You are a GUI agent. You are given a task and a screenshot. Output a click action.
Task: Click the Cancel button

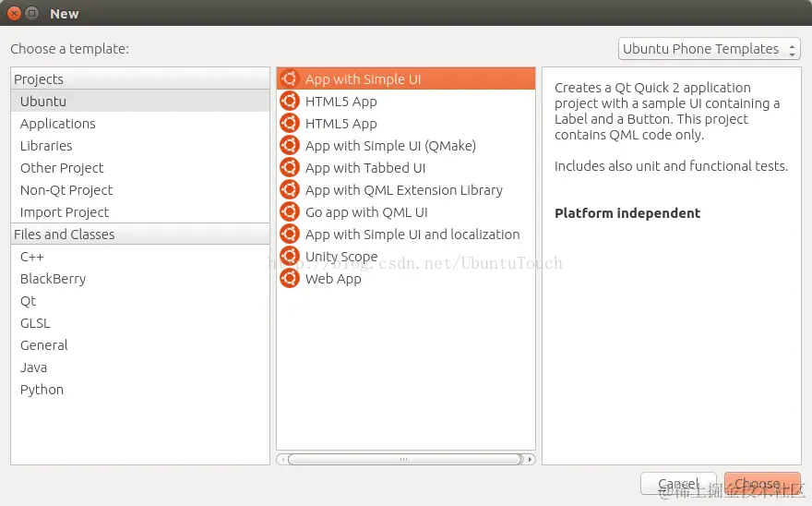(678, 484)
